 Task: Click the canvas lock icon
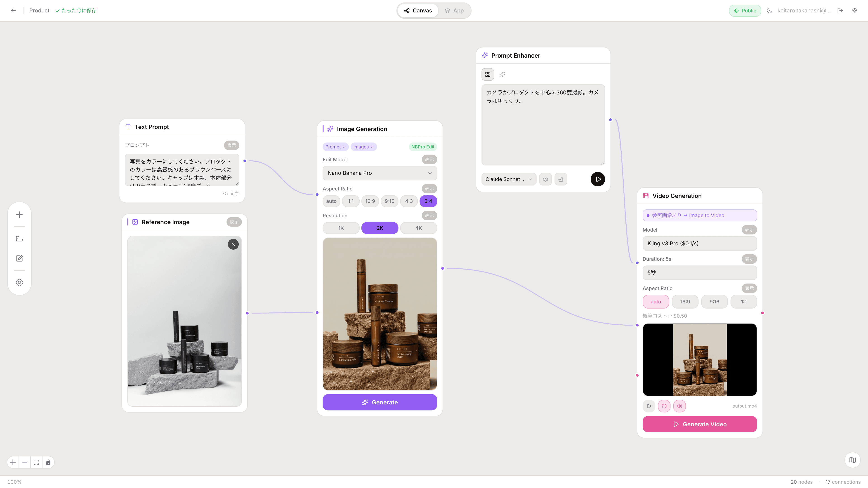pyautogui.click(x=48, y=462)
